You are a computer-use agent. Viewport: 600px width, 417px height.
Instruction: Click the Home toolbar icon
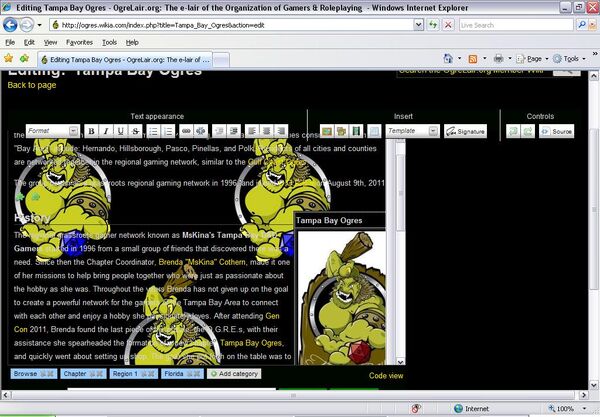point(448,59)
